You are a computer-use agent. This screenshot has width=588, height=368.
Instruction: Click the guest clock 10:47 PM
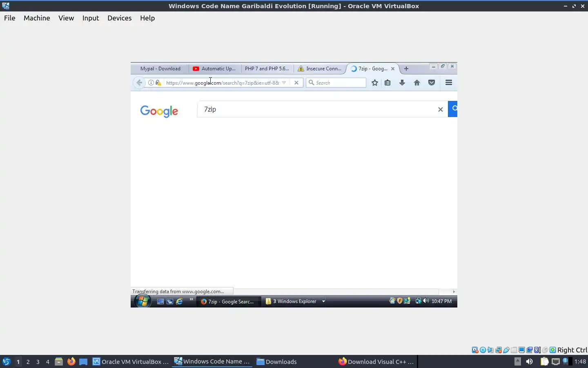pyautogui.click(x=441, y=301)
